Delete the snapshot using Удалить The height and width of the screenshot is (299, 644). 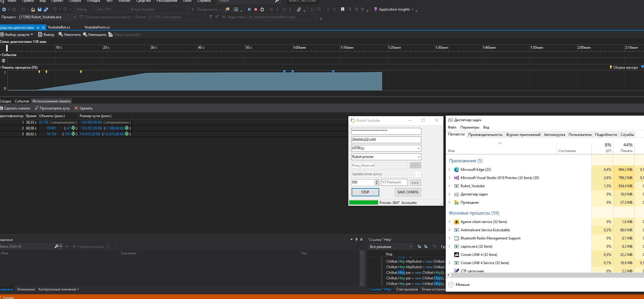click(83, 108)
